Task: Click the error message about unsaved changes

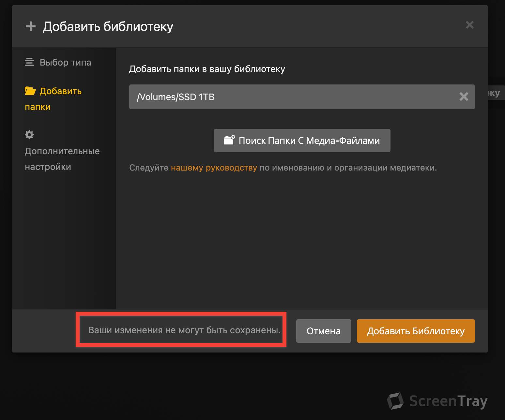Action: [184, 330]
